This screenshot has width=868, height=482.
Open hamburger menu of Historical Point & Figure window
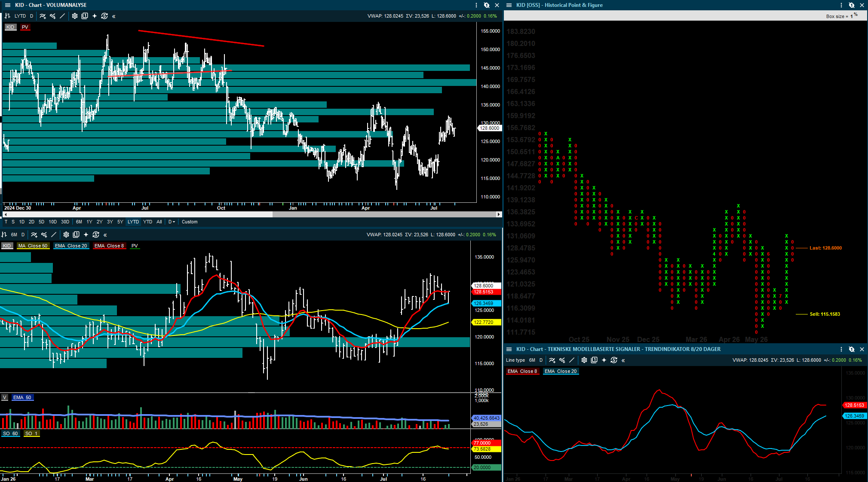click(509, 5)
